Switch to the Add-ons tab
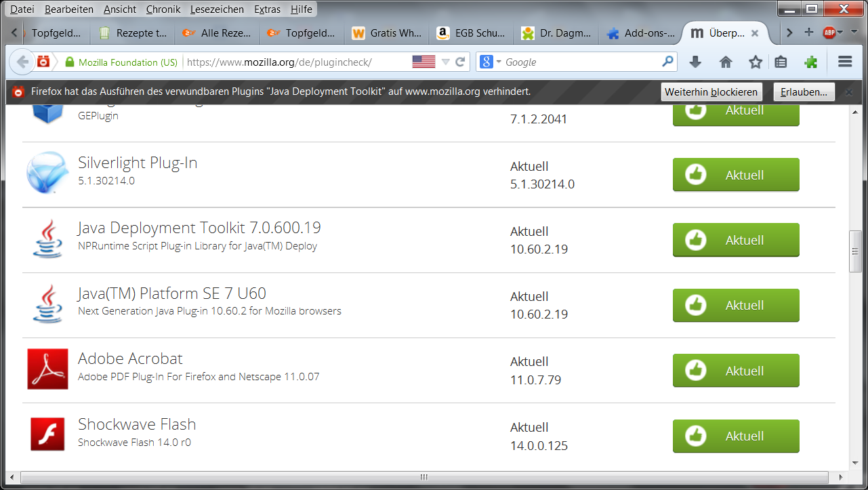 click(x=641, y=33)
